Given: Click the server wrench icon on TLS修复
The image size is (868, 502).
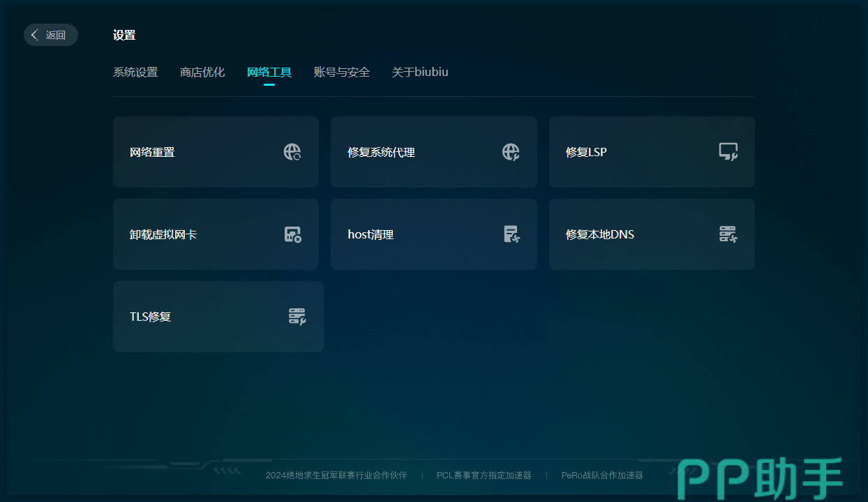Looking at the screenshot, I should 297,317.
